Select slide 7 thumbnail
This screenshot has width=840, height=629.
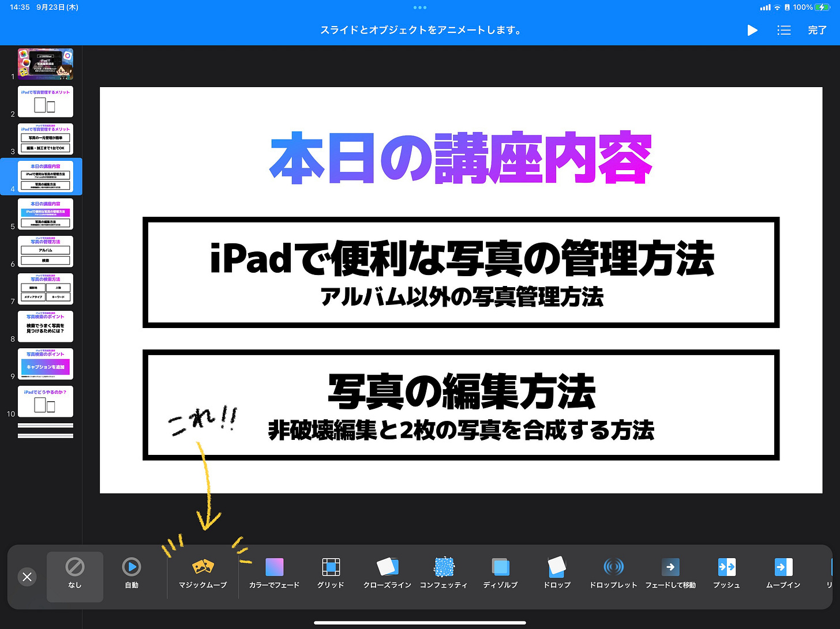point(46,289)
